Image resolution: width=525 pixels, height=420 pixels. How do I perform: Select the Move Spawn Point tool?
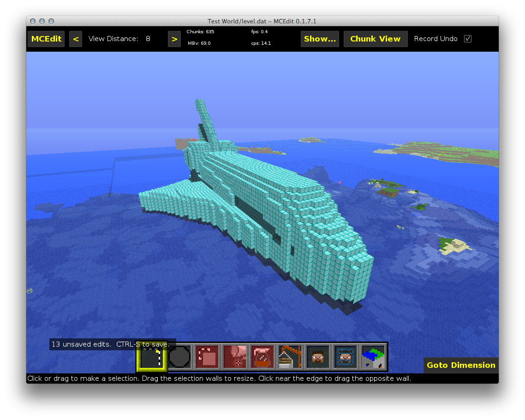346,357
